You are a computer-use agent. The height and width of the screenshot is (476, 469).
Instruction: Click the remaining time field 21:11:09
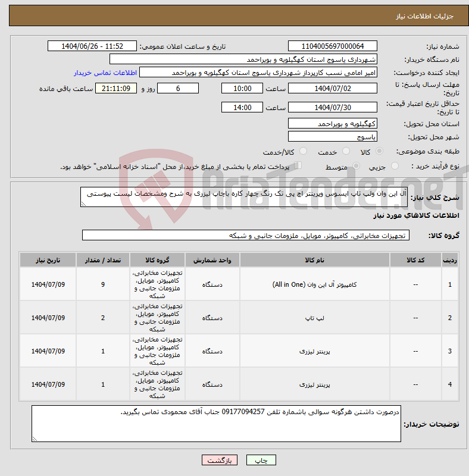coord(116,88)
